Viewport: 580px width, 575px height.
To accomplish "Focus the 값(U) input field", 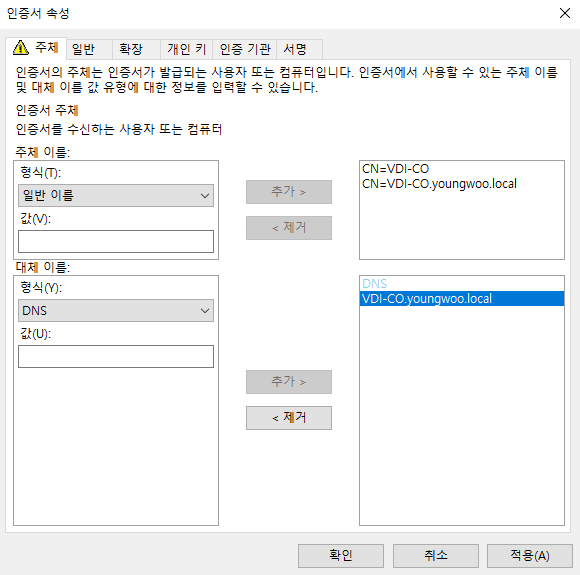I will [116, 356].
